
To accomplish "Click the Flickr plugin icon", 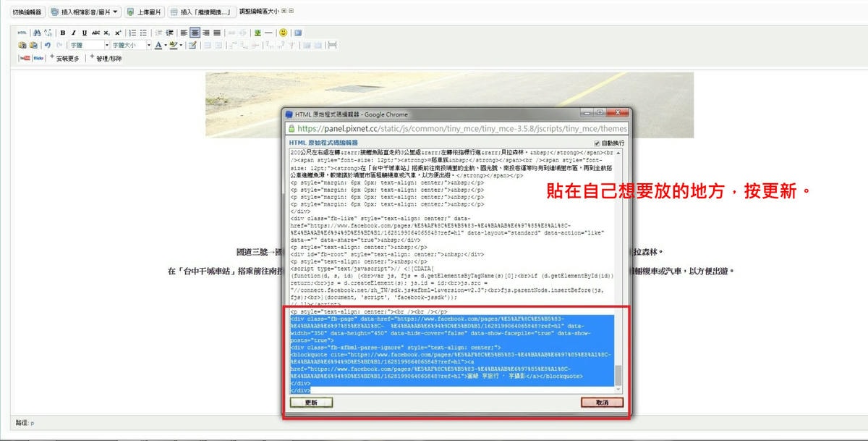I will click(39, 58).
